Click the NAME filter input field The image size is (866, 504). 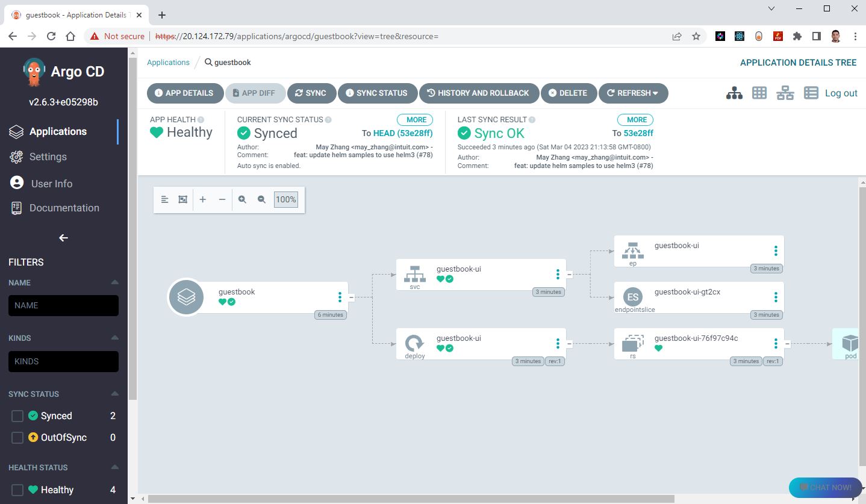pos(63,305)
